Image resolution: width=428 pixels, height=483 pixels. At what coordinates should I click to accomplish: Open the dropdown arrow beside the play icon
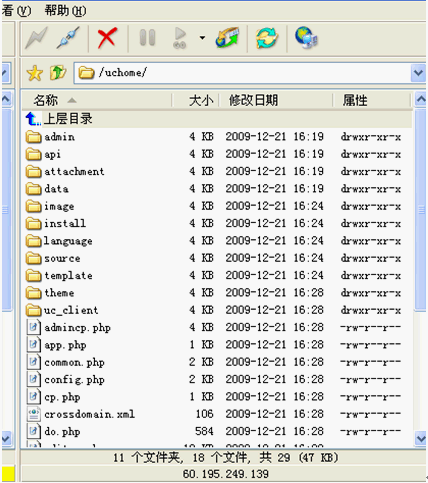(x=202, y=38)
